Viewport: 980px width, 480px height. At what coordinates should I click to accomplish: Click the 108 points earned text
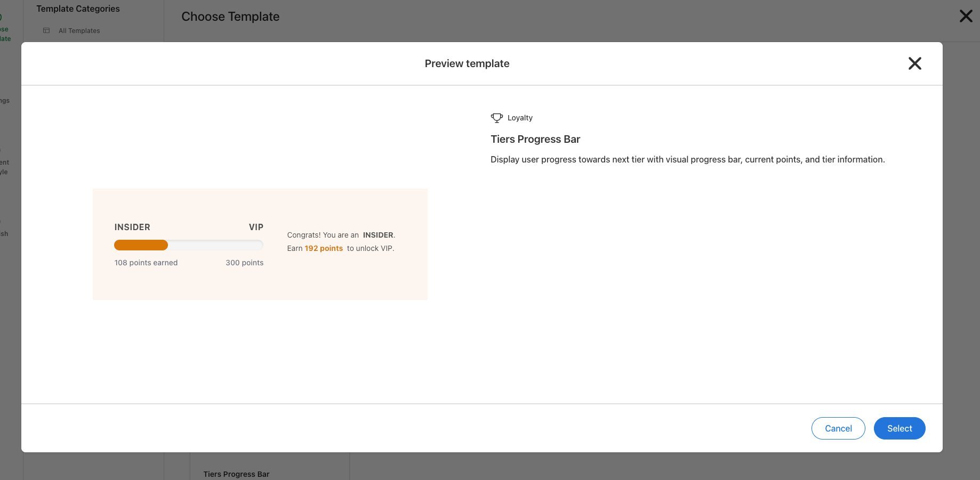pos(146,263)
